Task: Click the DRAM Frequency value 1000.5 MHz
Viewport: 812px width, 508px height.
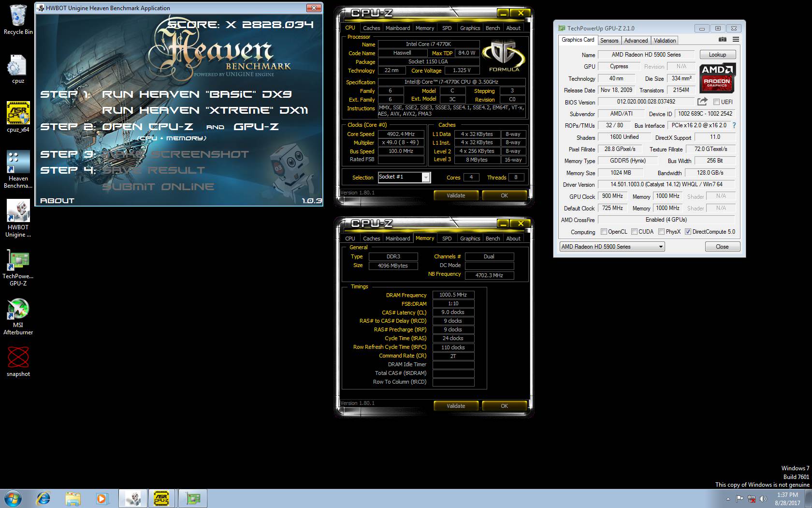Action: point(453,295)
